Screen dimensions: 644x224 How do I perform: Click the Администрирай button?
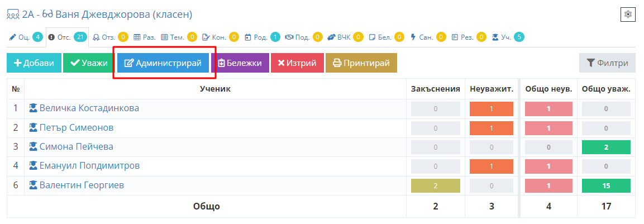tap(163, 63)
